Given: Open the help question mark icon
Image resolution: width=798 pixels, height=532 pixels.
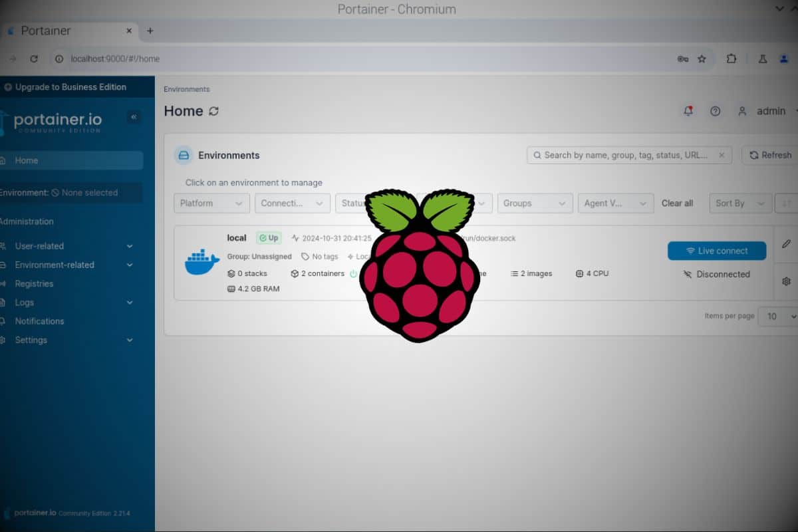Looking at the screenshot, I should [x=716, y=111].
